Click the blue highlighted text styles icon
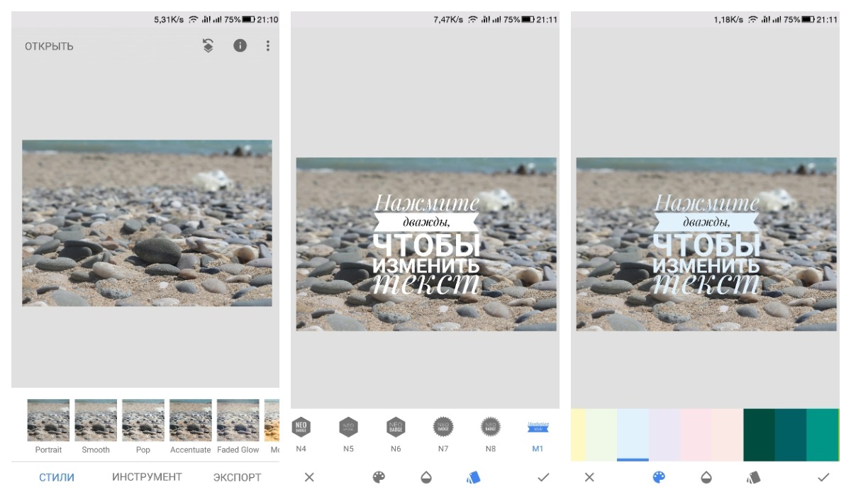This screenshot has width=851, height=504. point(474,478)
